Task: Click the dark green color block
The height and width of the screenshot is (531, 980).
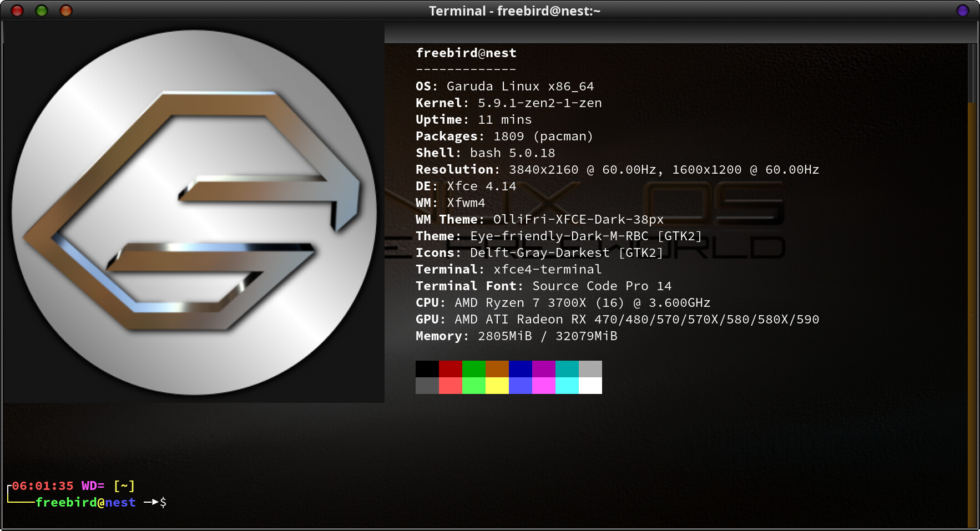Action: click(x=474, y=369)
